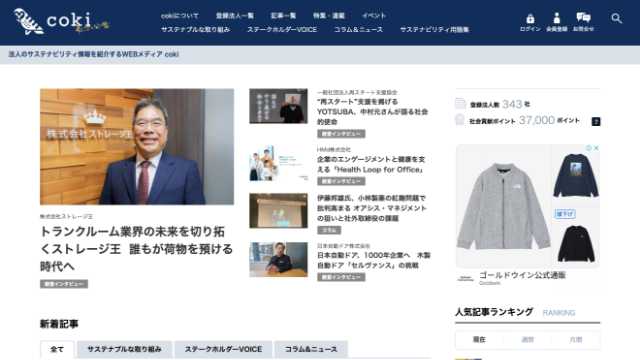Select the サステナブルな取り組み tab under 新着記事
640x360 pixels.
124,349
